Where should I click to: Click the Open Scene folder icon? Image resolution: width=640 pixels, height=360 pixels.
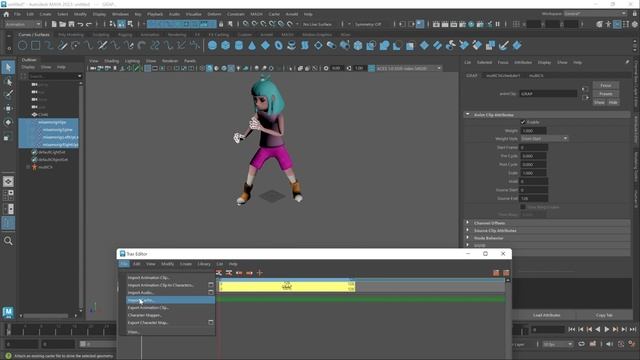tap(62, 24)
